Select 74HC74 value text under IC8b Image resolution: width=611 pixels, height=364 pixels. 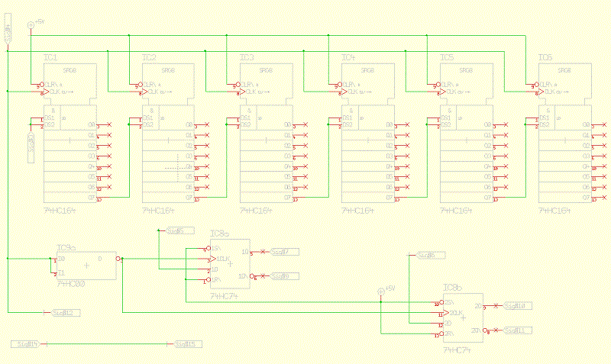point(457,350)
